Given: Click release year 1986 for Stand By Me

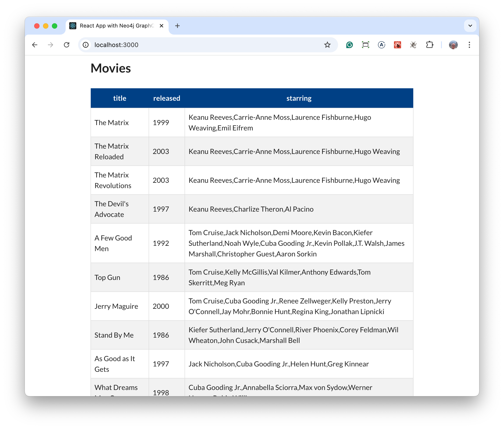Looking at the screenshot, I should (x=167, y=335).
